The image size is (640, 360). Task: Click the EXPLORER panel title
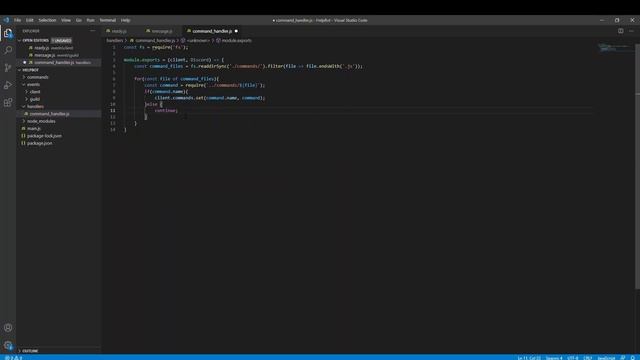(31, 31)
